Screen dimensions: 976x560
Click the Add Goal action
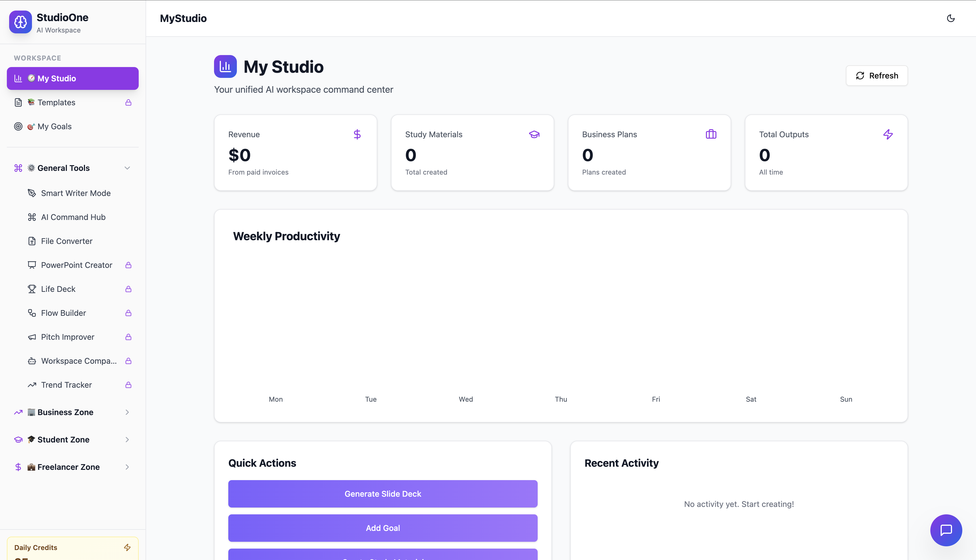383,528
